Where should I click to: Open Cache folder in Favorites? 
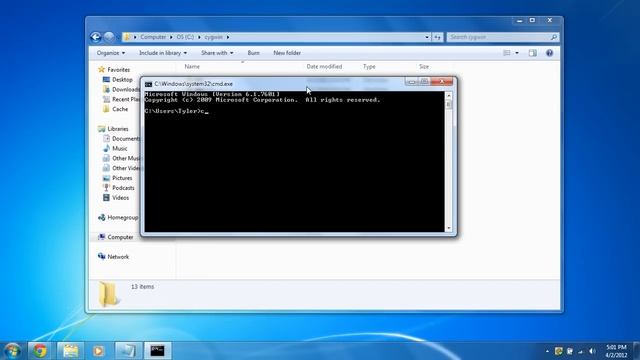116,109
